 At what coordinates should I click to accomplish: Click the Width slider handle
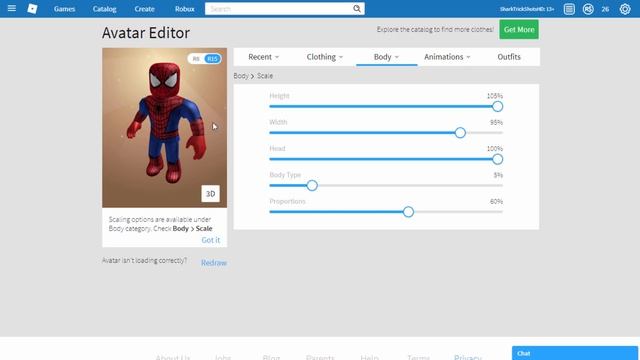coord(460,133)
